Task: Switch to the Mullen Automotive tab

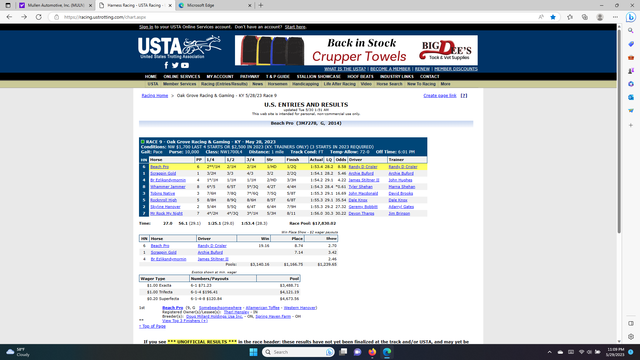Action: pyautogui.click(x=56, y=5)
